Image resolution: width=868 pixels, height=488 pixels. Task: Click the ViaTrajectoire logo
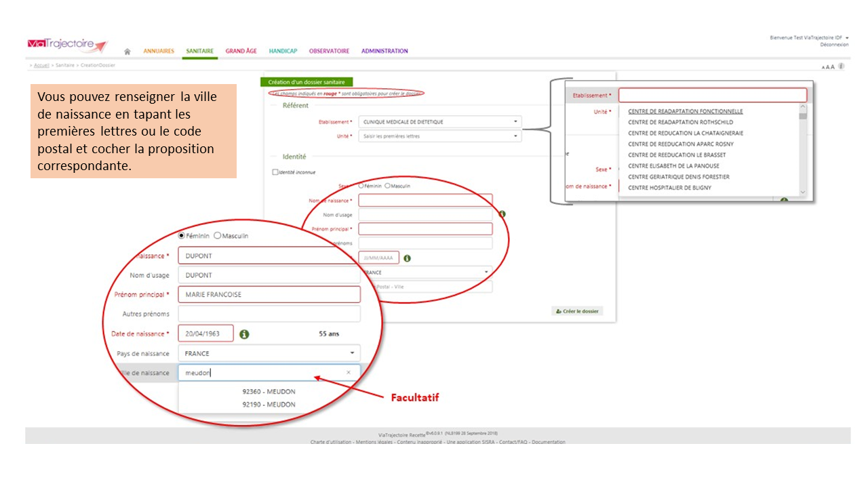67,45
